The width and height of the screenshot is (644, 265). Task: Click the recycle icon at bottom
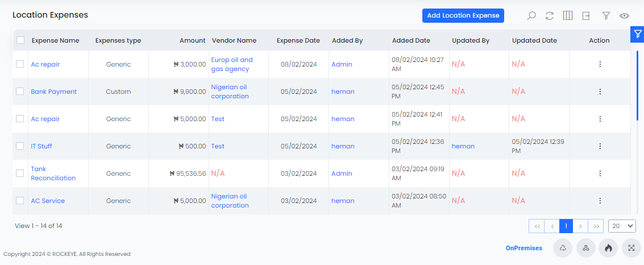click(x=563, y=248)
